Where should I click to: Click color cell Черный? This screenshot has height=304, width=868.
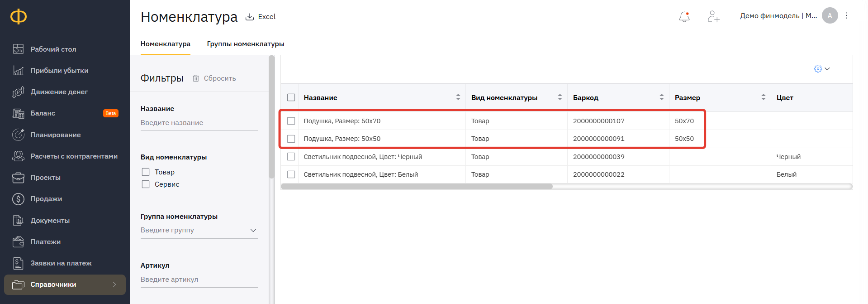[788, 157]
